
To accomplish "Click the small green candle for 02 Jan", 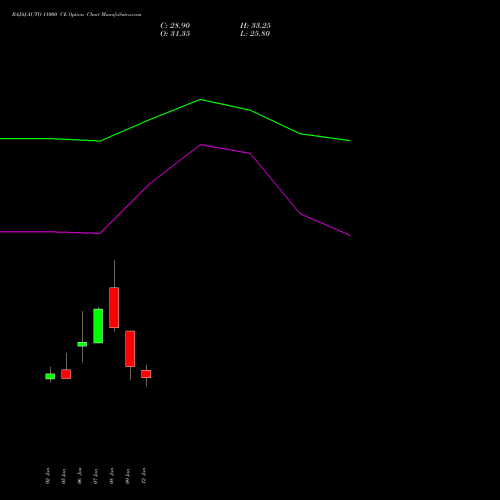I will (x=50, y=376).
